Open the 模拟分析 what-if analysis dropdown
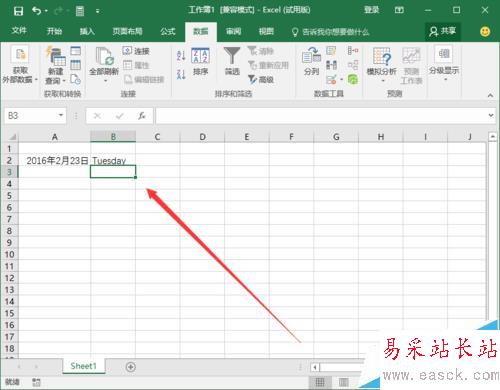This screenshot has height=390, width=500. pos(382,65)
